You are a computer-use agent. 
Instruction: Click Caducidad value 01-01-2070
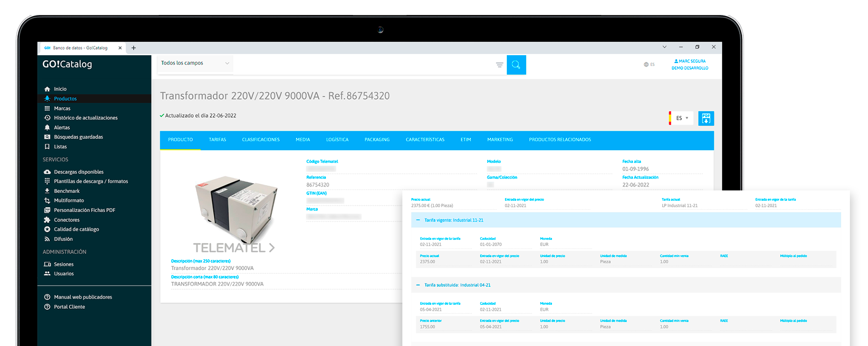tap(491, 245)
